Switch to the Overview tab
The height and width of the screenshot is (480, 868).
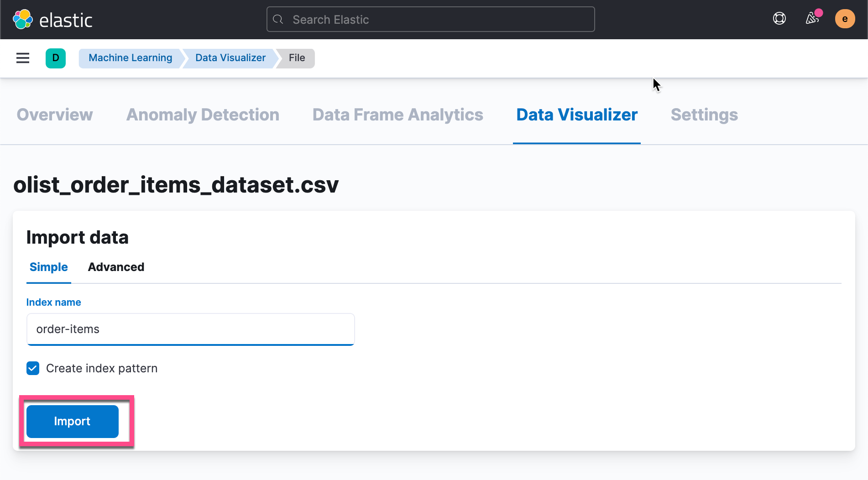point(54,115)
